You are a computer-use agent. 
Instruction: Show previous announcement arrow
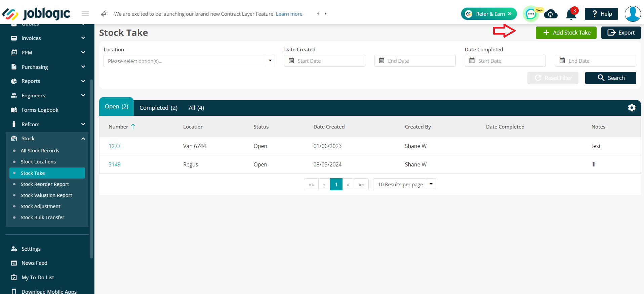(318, 14)
